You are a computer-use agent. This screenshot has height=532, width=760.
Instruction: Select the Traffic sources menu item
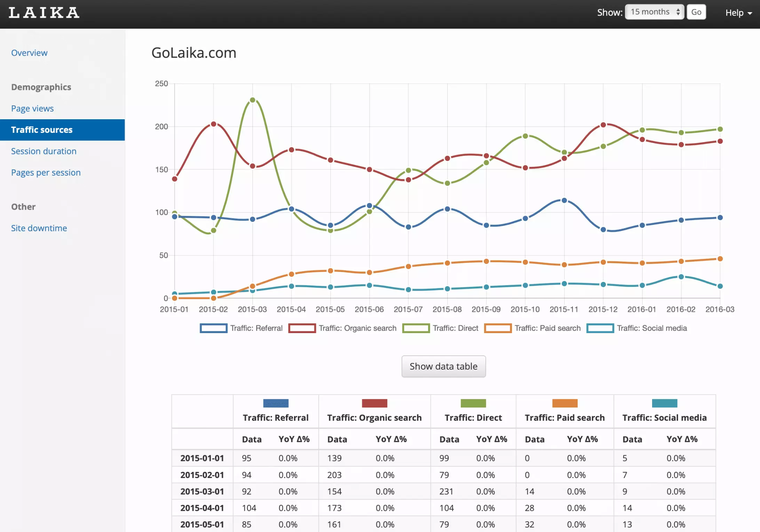point(62,130)
